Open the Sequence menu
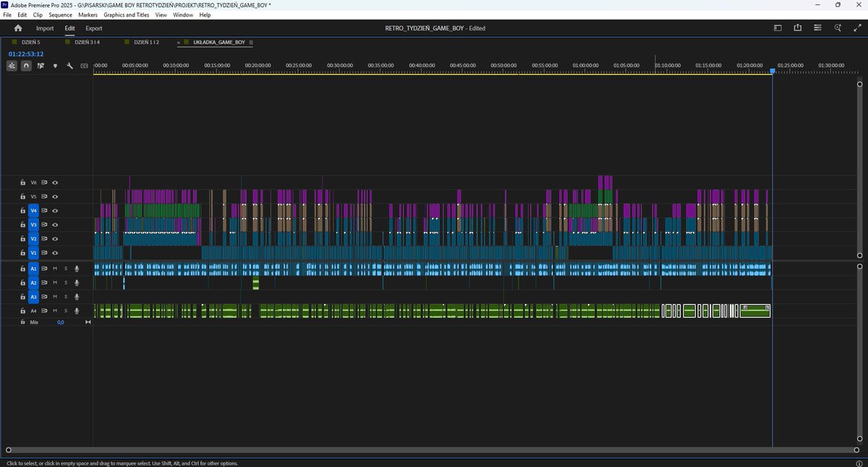The width and height of the screenshot is (868, 467). coord(61,14)
